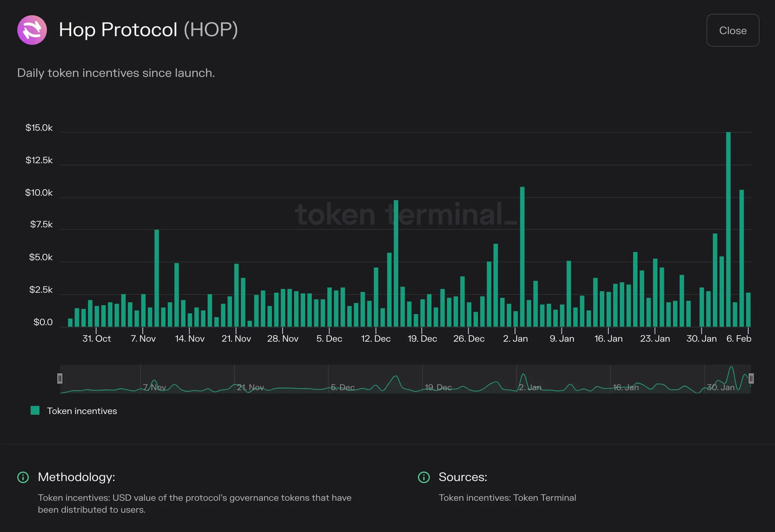Click the 9. Jan x-axis label
The width and height of the screenshot is (775, 532).
click(562, 339)
